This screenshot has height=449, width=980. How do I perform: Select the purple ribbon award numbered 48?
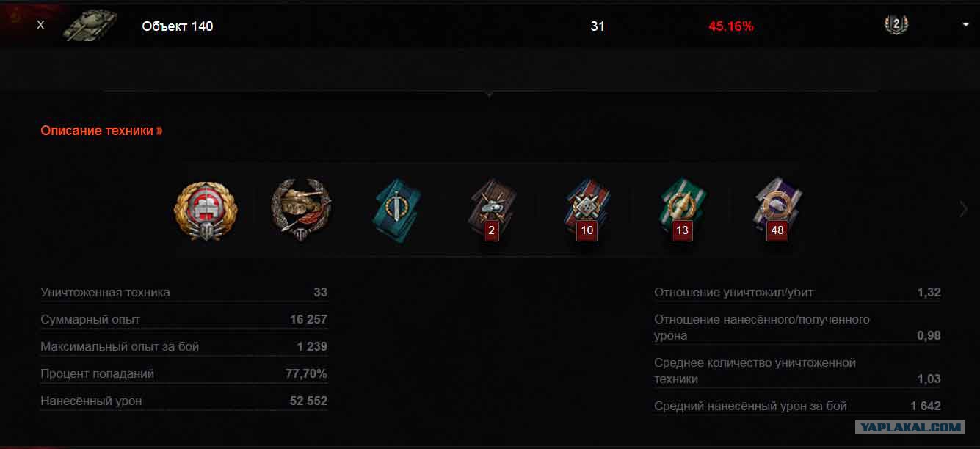click(778, 210)
